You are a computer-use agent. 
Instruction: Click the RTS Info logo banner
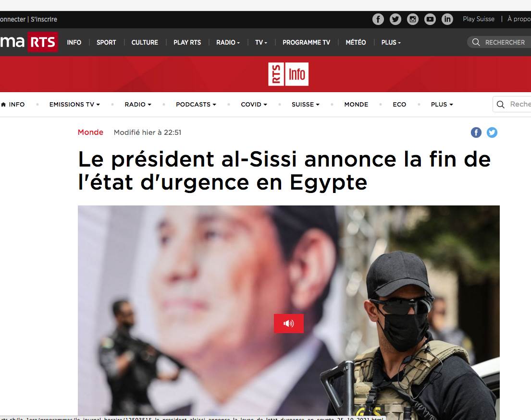288,74
